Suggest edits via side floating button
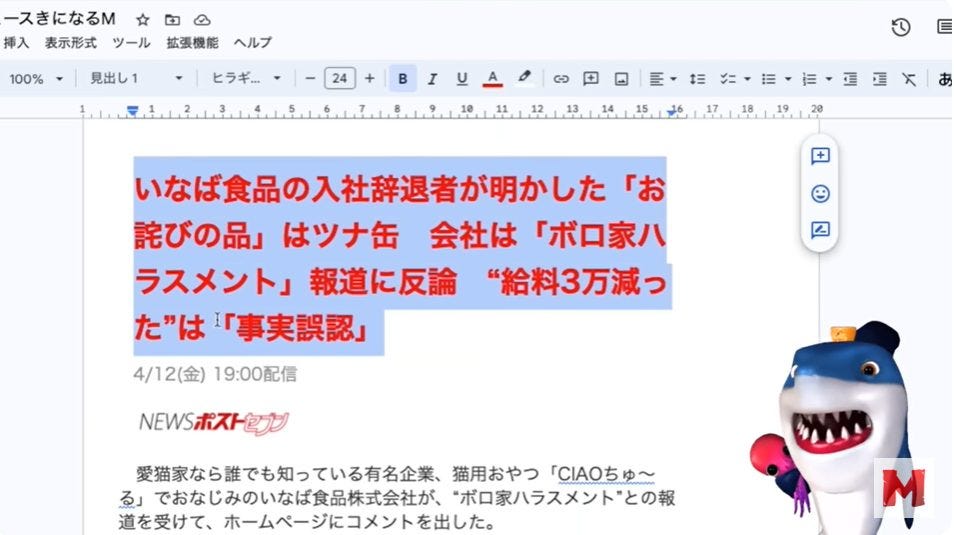 coord(820,230)
